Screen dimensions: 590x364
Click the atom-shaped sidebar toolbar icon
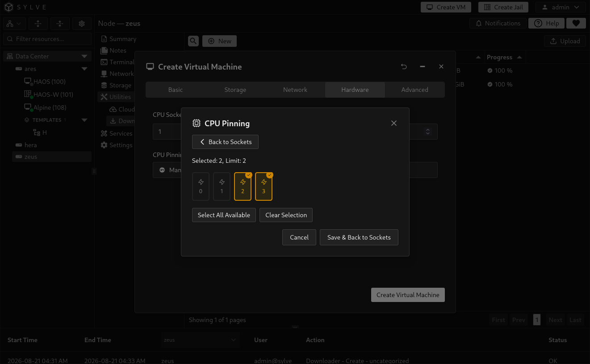click(x=82, y=24)
